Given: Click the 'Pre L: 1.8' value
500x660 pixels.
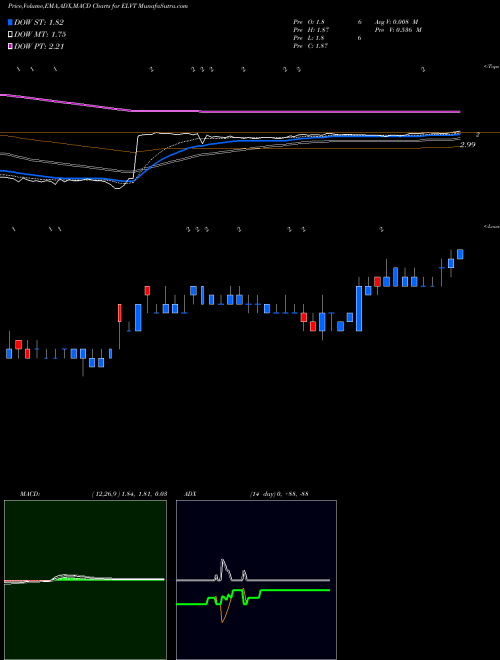Looking at the screenshot, I should [309, 38].
